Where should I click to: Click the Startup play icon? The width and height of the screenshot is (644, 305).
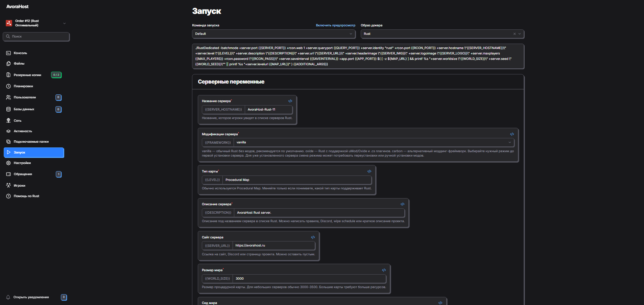8,152
